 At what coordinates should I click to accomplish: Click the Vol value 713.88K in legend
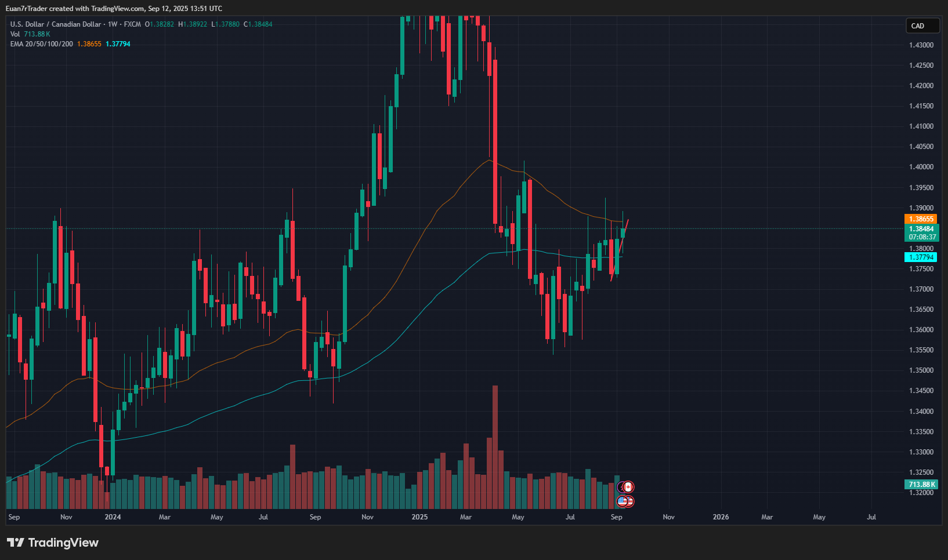coord(37,34)
